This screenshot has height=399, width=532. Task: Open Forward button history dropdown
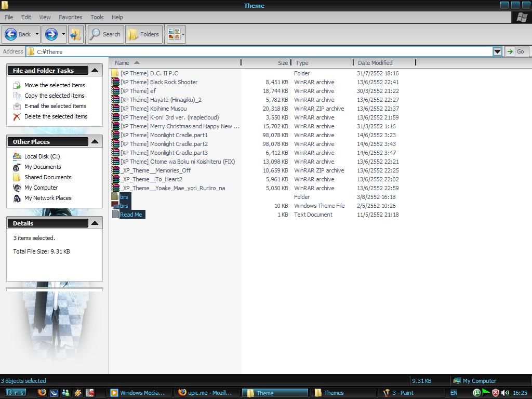pyautogui.click(x=63, y=34)
